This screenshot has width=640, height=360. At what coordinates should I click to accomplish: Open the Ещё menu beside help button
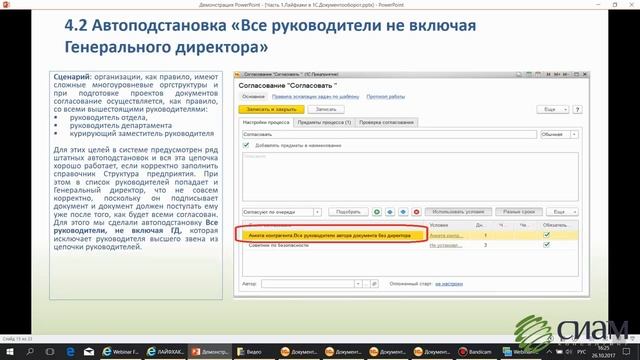[x=552, y=109]
